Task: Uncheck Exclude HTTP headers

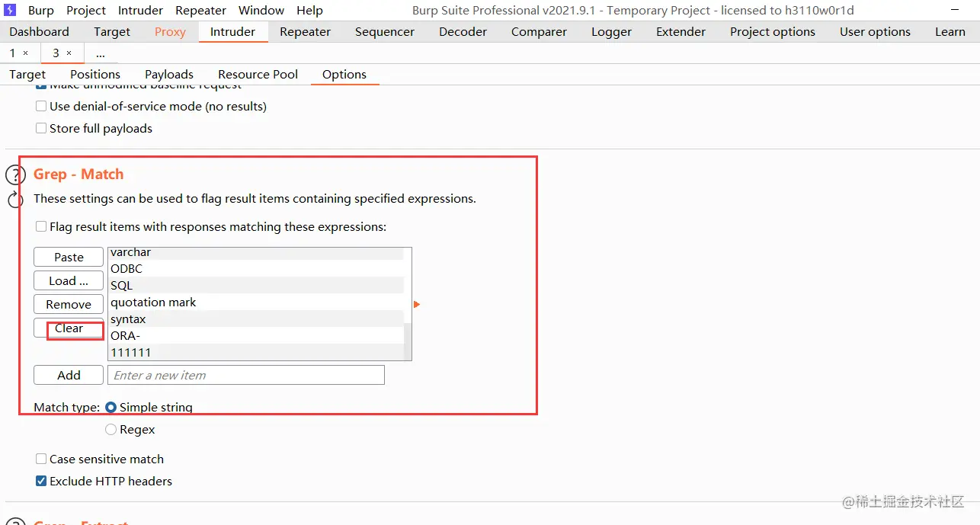Action: click(x=41, y=482)
